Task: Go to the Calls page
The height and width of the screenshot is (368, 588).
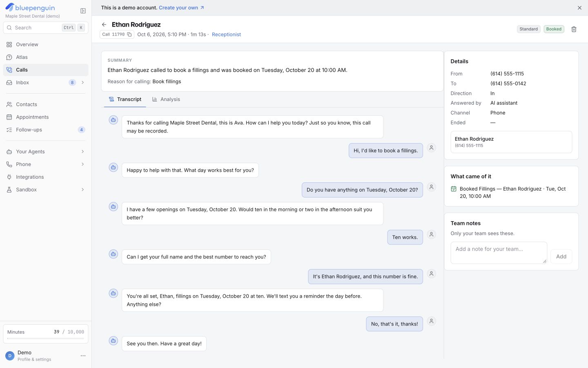Action: coord(46,70)
